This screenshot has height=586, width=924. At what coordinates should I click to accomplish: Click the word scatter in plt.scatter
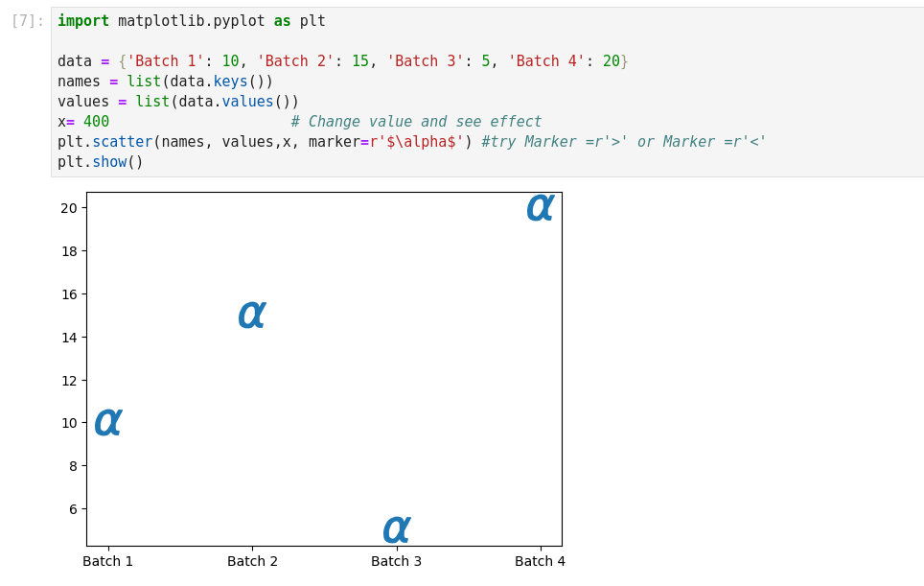coord(122,142)
